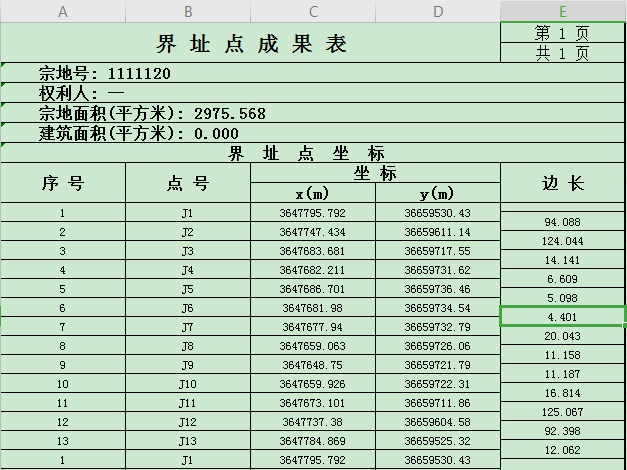
Task: Click edge length cell 5.098
Action: pyautogui.click(x=562, y=298)
